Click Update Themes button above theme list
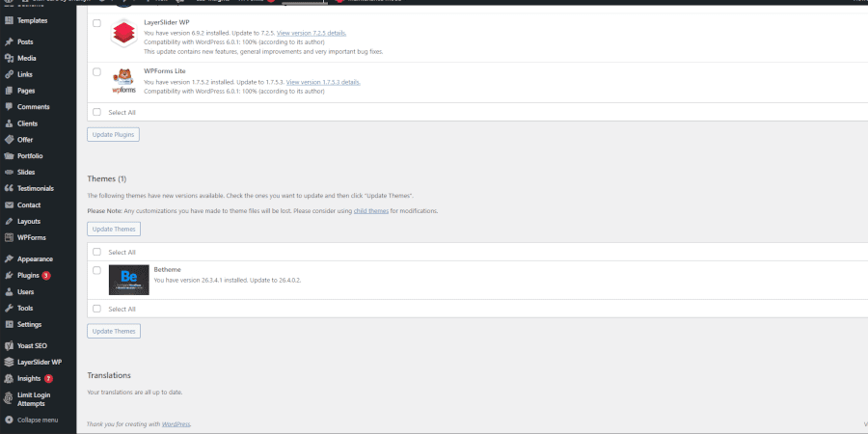 click(x=114, y=229)
